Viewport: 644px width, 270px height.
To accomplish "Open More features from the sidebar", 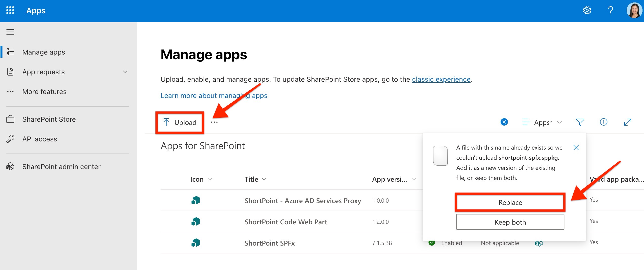I will (44, 91).
